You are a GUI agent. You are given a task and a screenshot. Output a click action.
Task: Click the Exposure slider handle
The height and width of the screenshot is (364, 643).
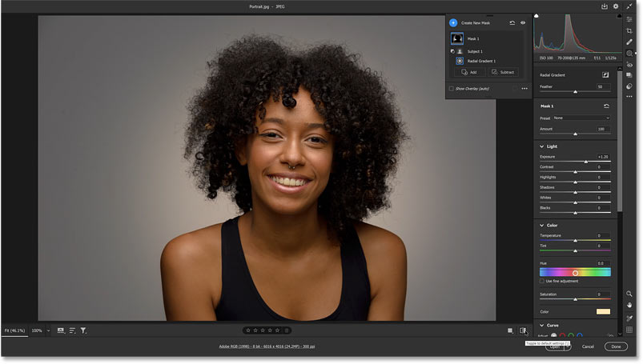tap(586, 162)
